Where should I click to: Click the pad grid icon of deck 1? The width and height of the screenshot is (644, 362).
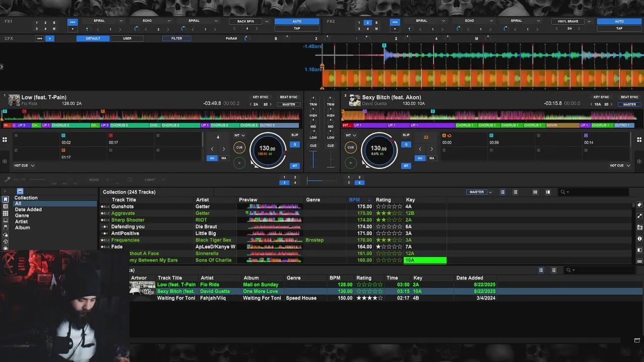5,139
